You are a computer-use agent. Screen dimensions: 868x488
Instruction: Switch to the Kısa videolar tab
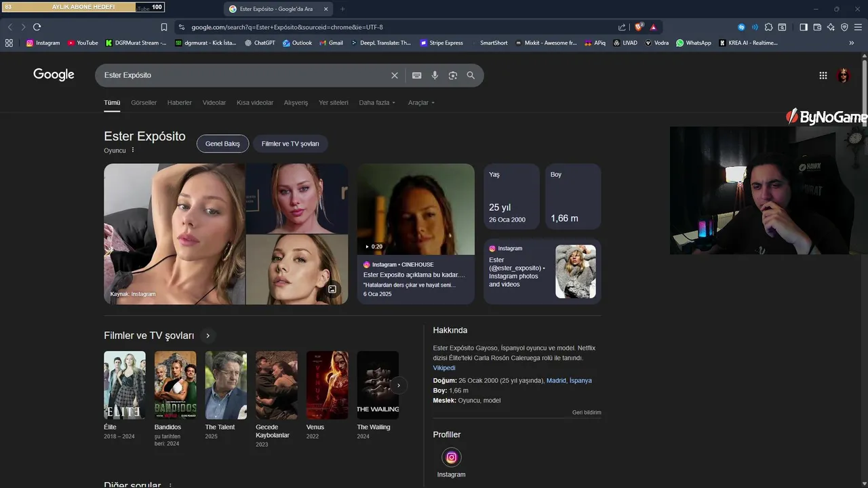coord(255,102)
